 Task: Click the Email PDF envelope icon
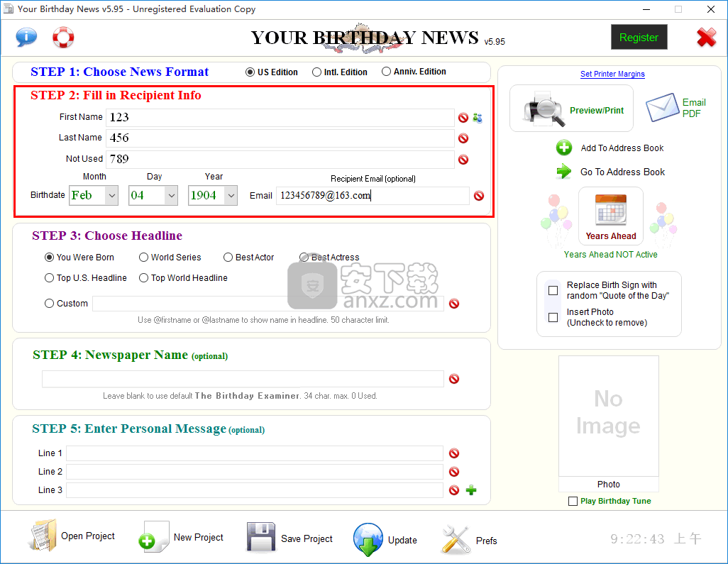(663, 107)
